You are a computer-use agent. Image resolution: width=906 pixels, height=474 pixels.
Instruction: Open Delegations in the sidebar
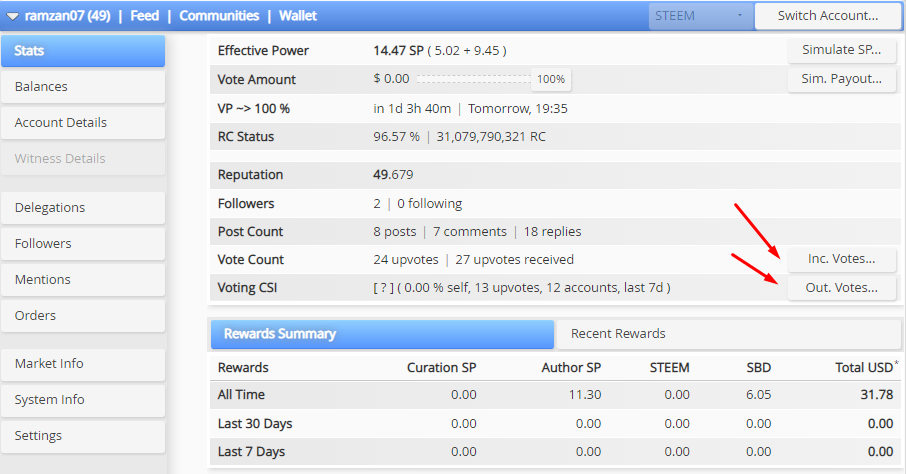(83, 208)
